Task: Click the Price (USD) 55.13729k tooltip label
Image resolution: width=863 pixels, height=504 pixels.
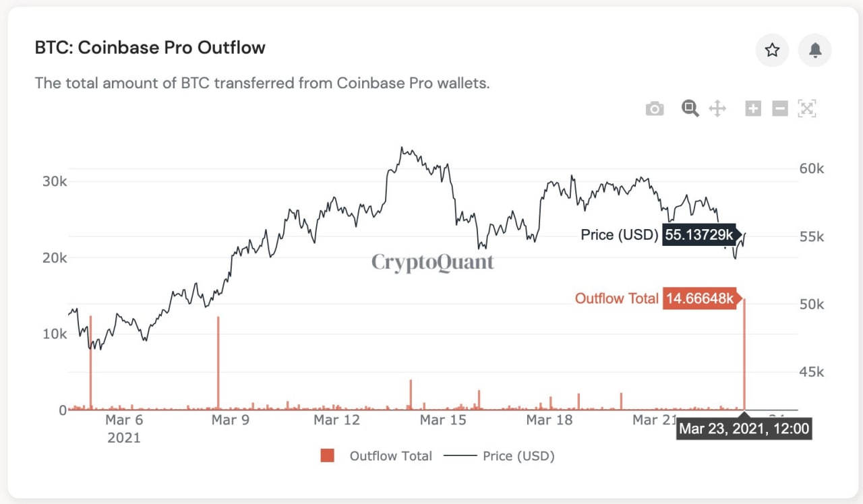Action: tap(698, 234)
